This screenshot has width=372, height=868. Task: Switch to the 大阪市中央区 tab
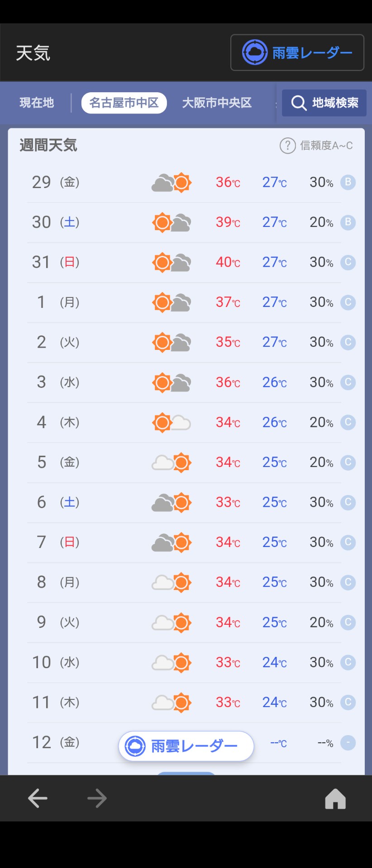coord(217,103)
